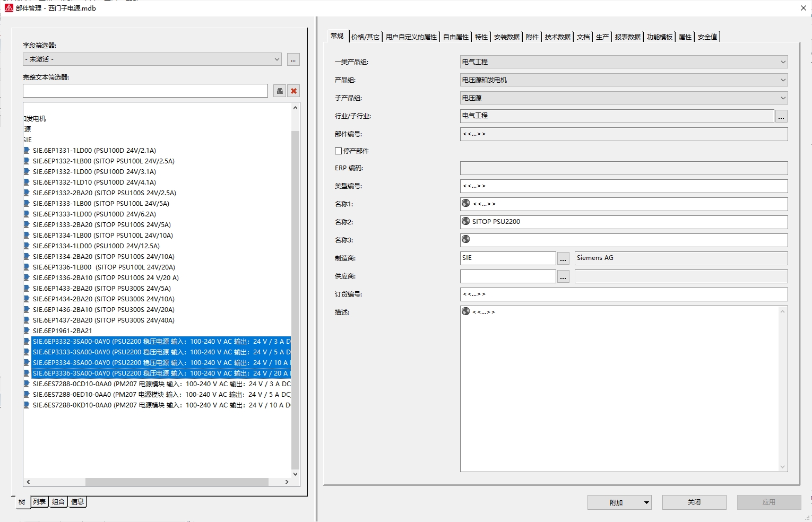Open the 报表数据 tab

pos(628,37)
